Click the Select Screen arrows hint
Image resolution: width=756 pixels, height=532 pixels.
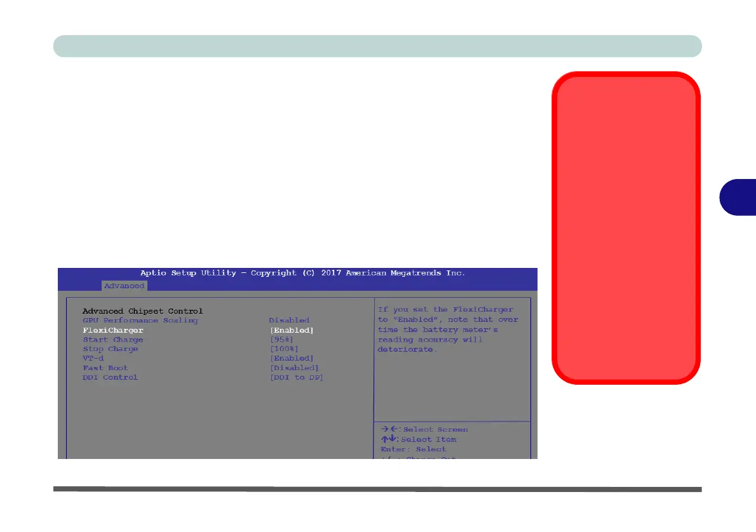point(424,429)
